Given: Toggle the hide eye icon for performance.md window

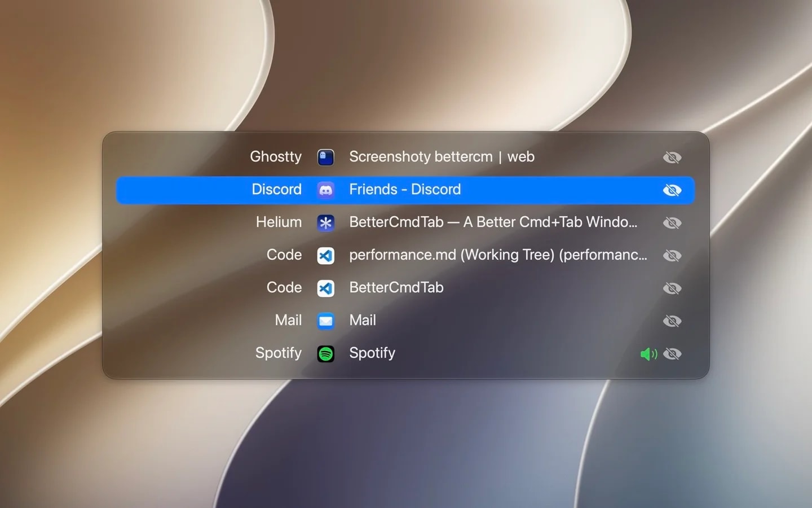Looking at the screenshot, I should coord(672,256).
